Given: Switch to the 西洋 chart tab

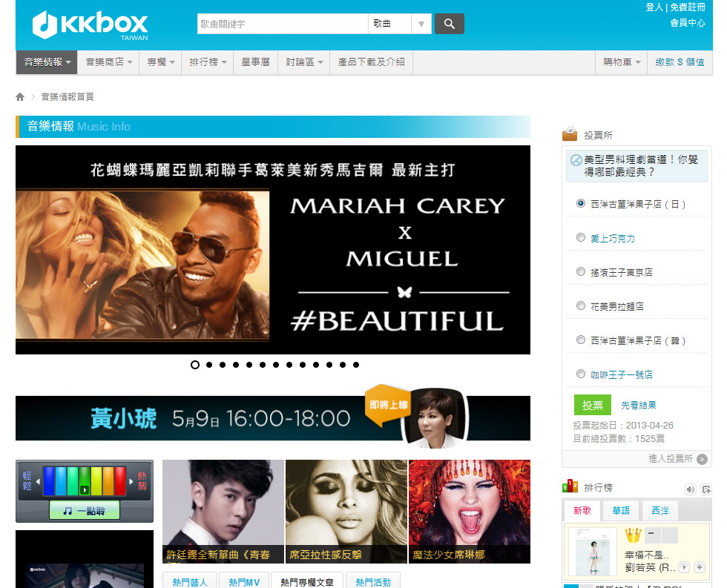Looking at the screenshot, I should point(659,511).
